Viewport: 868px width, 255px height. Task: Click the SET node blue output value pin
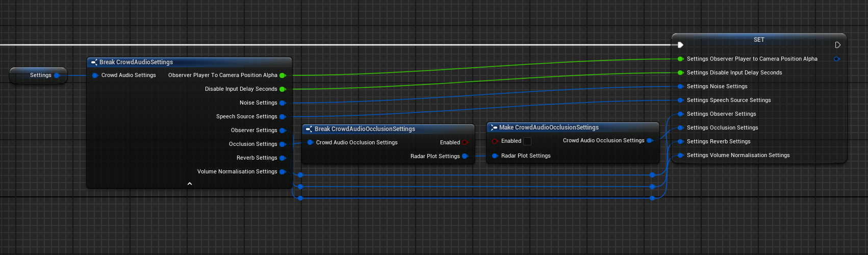pos(836,59)
